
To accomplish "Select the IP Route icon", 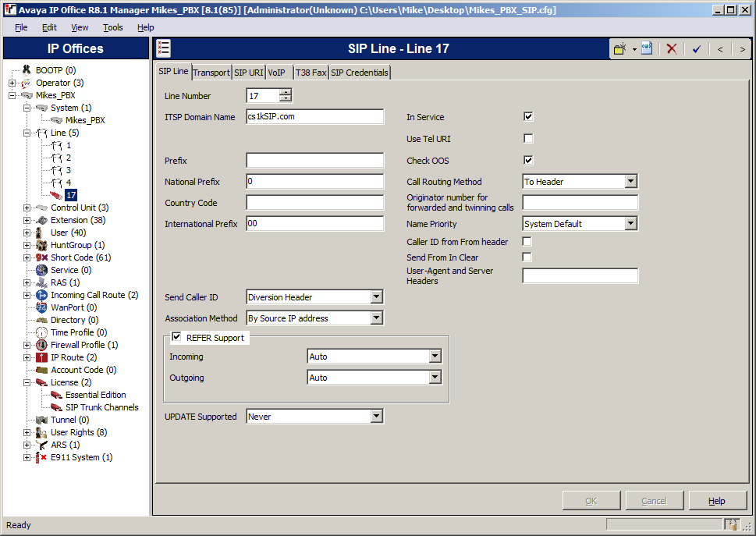I will tap(42, 357).
